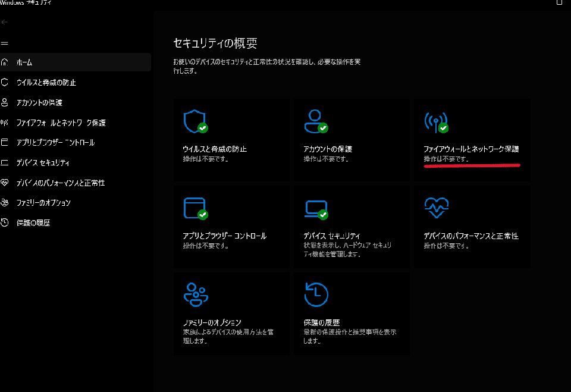The height and width of the screenshot is (392, 571).
Task: Click the heartbeat icon on the device performance card
Action: click(x=436, y=208)
